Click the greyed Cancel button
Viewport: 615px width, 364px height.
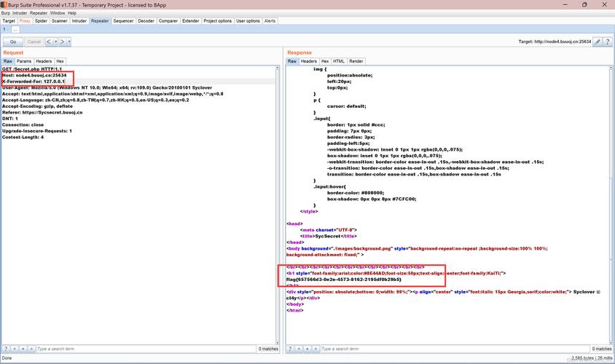tap(34, 41)
